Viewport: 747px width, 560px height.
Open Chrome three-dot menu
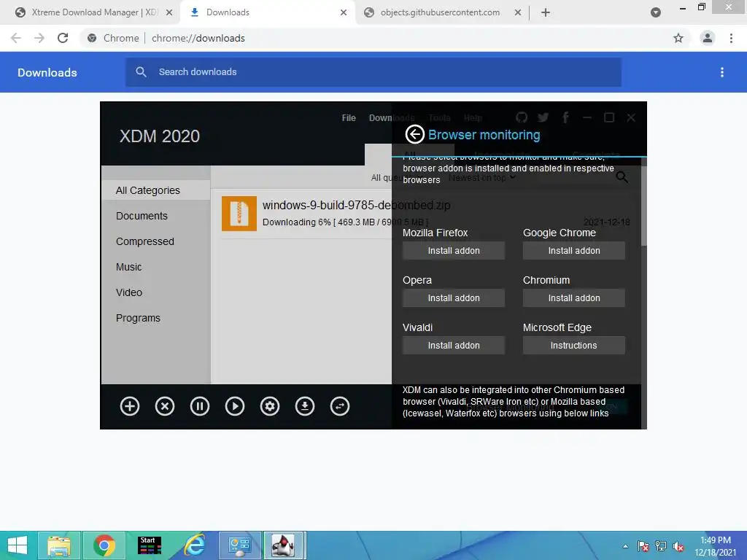point(731,38)
